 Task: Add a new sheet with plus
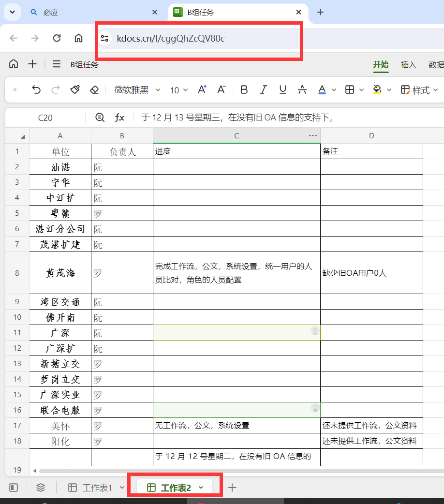click(x=232, y=488)
